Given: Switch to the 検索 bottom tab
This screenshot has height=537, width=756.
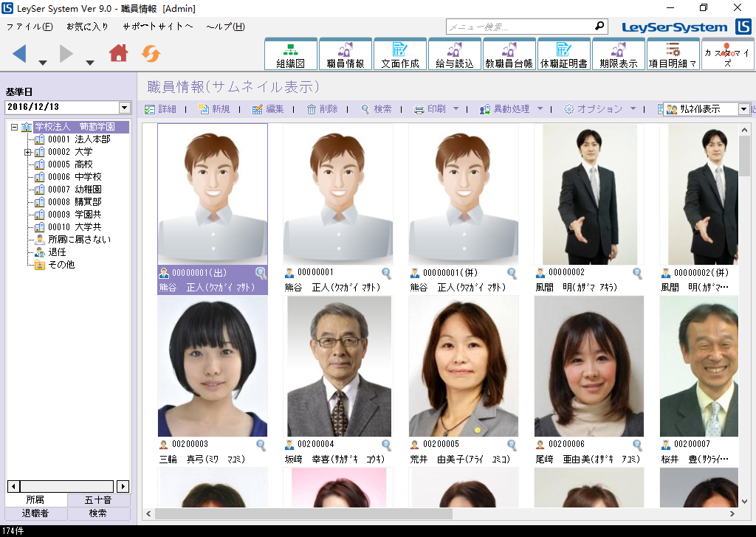Looking at the screenshot, I should pos(98,513).
